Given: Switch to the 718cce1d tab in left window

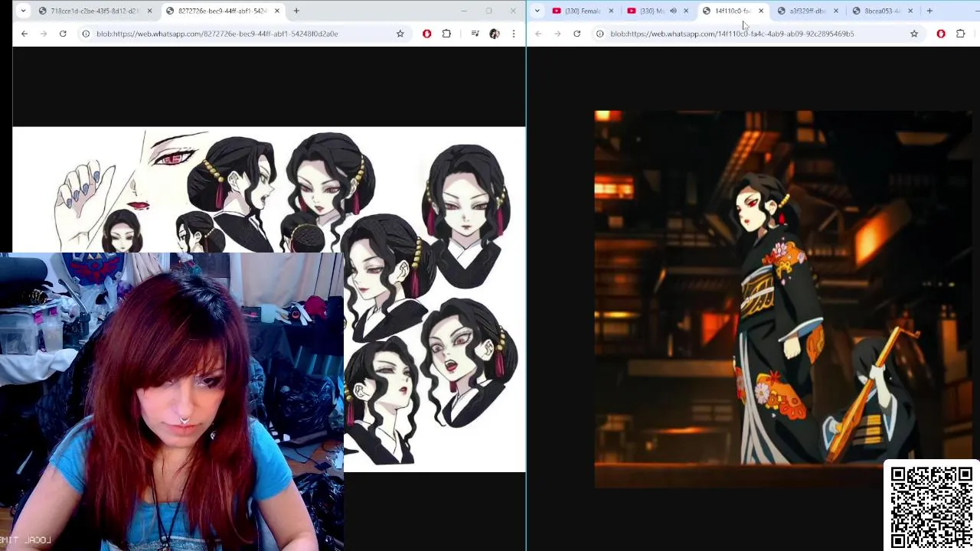Looking at the screenshot, I should [93, 11].
